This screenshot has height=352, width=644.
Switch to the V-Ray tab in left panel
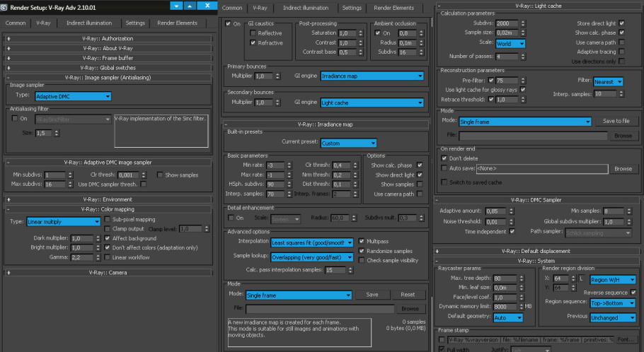(x=44, y=23)
